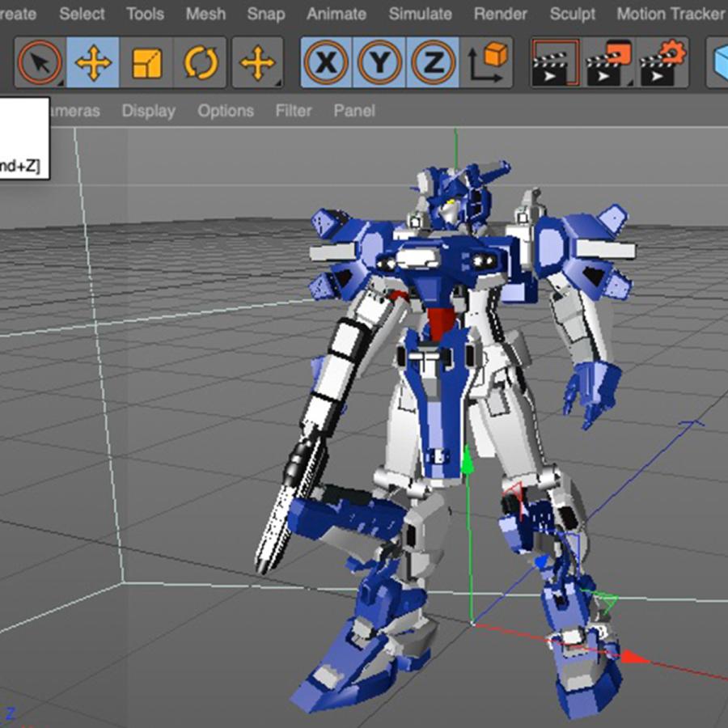
Task: Open the Motion Tracker menu
Action: click(671, 14)
